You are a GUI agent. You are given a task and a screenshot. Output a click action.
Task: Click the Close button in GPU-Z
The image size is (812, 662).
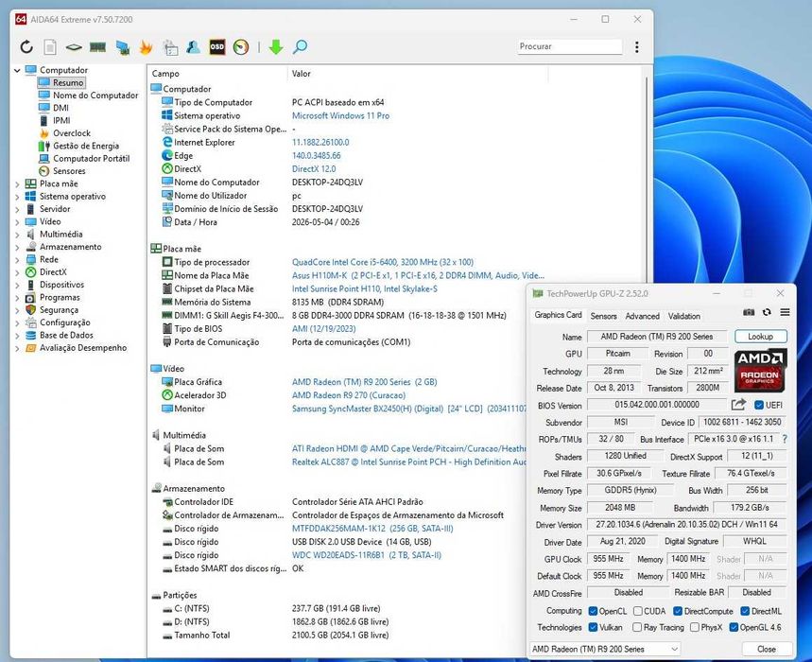tap(767, 649)
